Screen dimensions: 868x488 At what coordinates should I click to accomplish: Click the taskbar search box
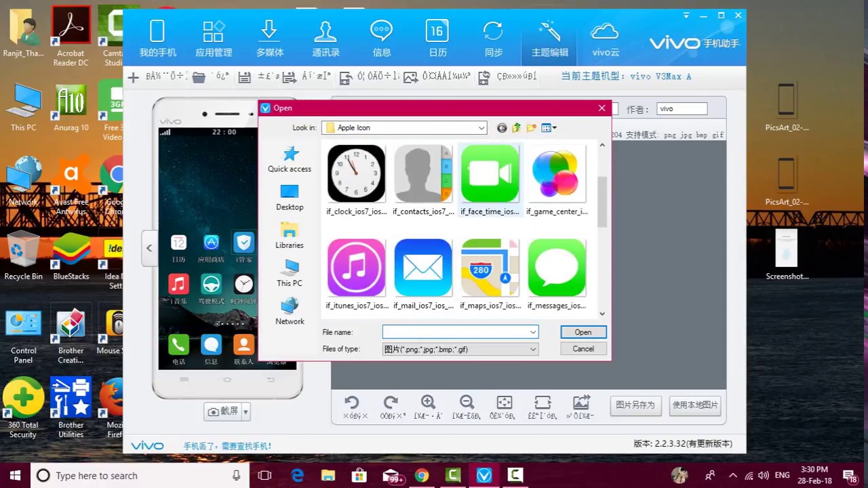pyautogui.click(x=139, y=475)
